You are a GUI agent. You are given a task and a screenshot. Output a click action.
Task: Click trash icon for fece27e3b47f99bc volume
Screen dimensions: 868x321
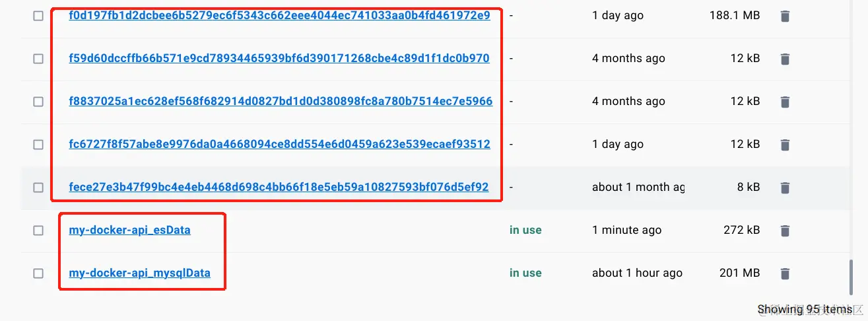[785, 188]
